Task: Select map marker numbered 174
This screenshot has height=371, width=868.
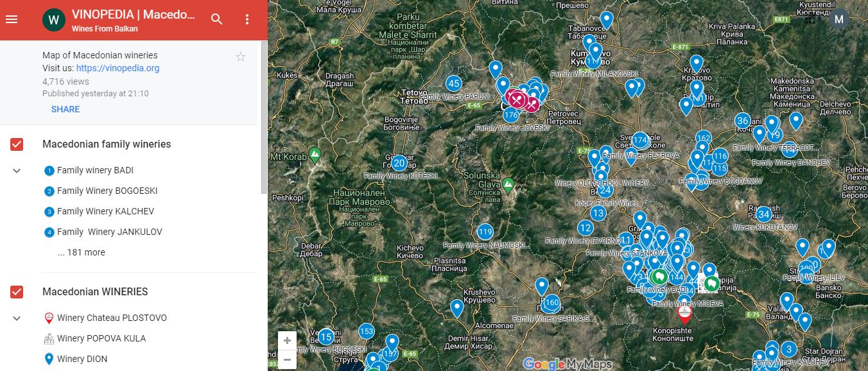Action: pos(640,140)
